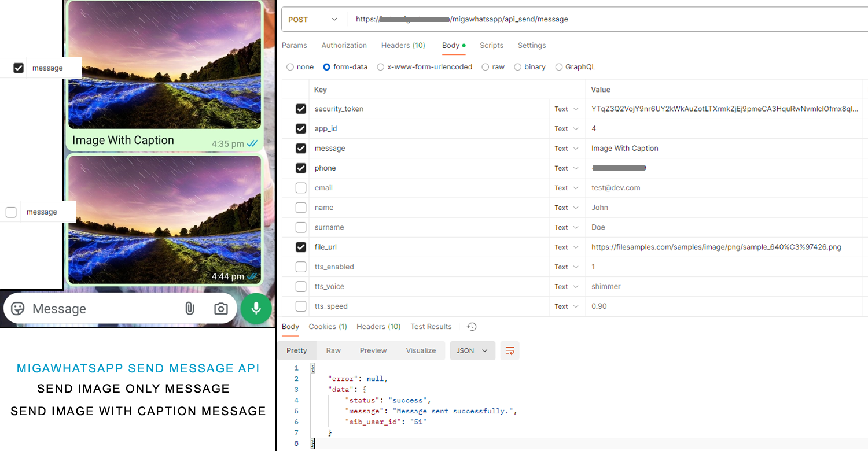868x451 pixels.
Task: Toggle the wrap lines icon in response
Action: (510, 350)
